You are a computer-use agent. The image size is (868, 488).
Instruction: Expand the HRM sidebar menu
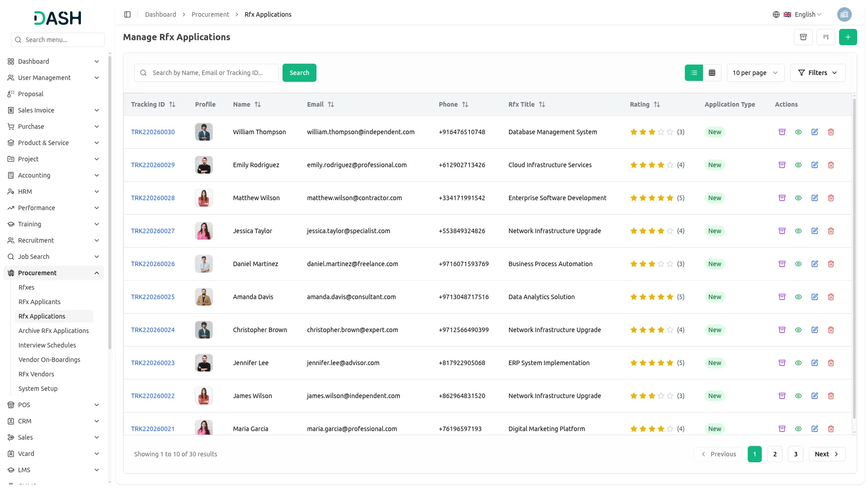coord(54,192)
